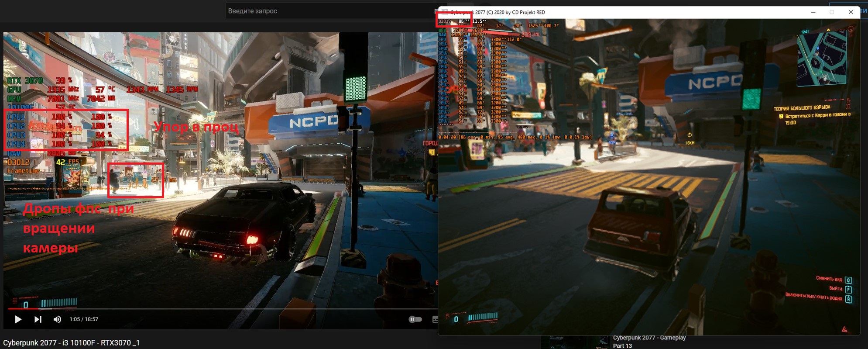Click the video time display "1:05 / 18:57"
This screenshot has width=868, height=349.
pyautogui.click(x=84, y=319)
